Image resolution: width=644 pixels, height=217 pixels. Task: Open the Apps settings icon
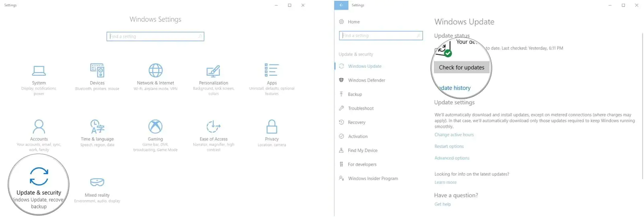point(272,70)
